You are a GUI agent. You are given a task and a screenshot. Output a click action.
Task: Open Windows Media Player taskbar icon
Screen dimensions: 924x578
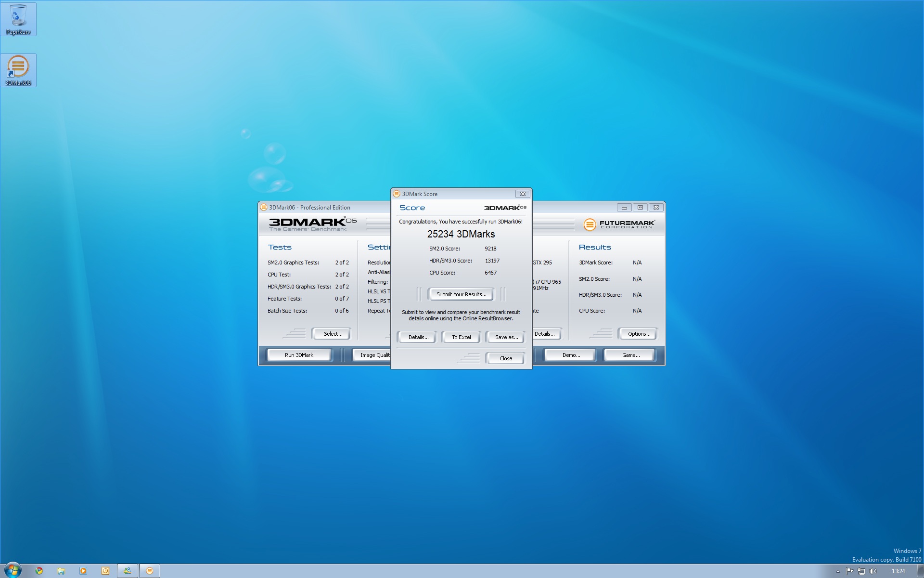coord(83,571)
